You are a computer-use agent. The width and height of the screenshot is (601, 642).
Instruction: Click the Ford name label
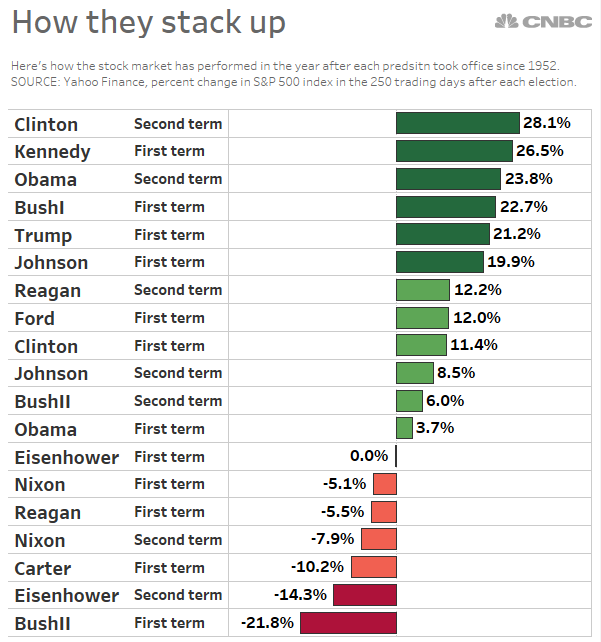tap(35, 319)
